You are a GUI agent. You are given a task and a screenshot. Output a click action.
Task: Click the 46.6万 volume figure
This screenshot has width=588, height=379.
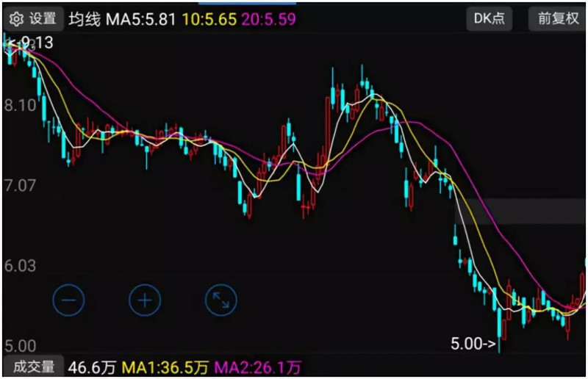(x=90, y=366)
